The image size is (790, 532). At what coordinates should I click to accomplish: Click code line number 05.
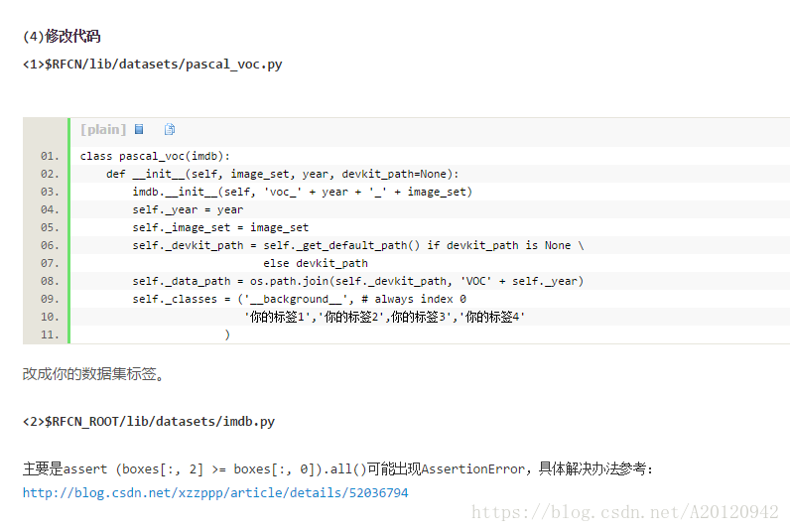pyautogui.click(x=50, y=227)
